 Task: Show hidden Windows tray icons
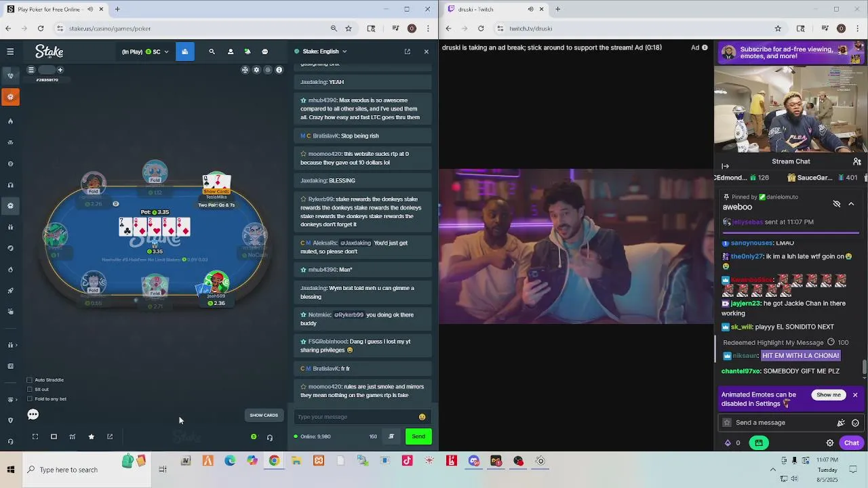(772, 469)
